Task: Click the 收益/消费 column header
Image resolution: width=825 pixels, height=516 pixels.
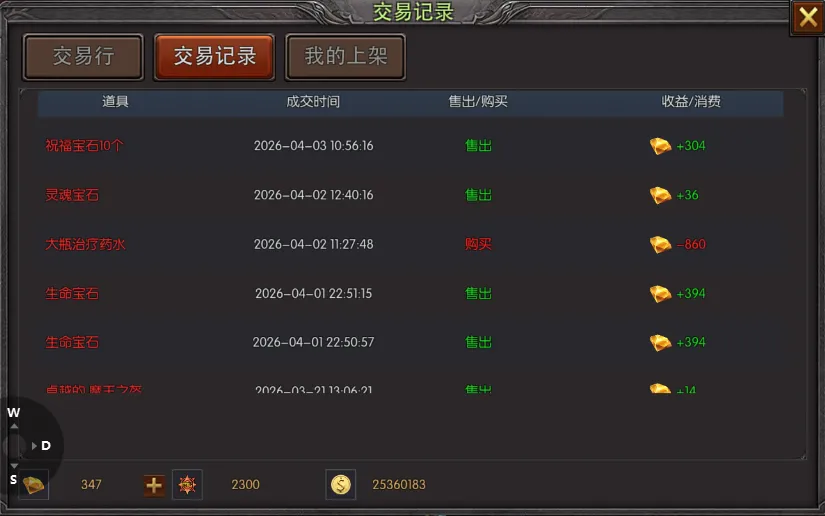Action: (691, 102)
